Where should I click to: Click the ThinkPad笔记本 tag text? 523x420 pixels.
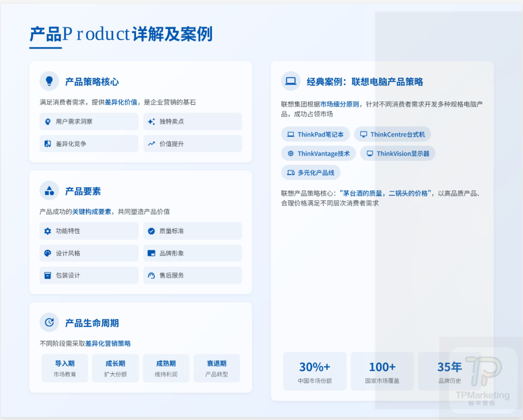pyautogui.click(x=321, y=135)
